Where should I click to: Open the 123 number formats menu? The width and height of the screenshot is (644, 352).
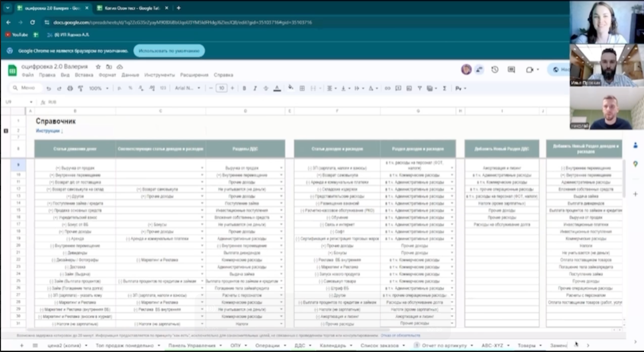(x=163, y=88)
